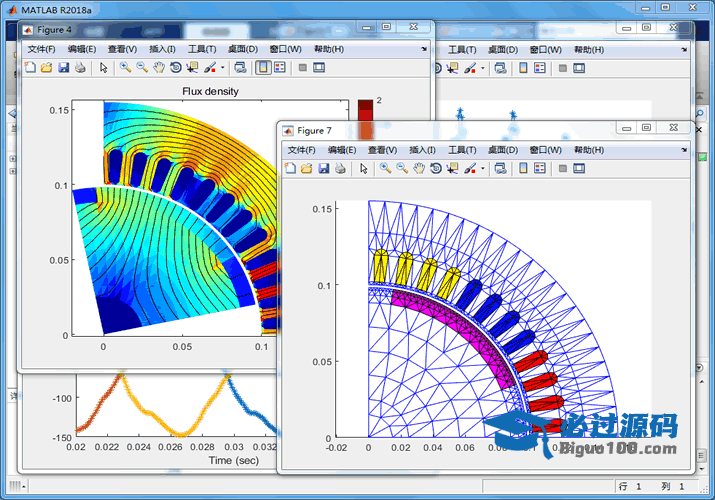Image resolution: width=715 pixels, height=500 pixels.
Task: Expand Brush tool dropdown arrow in Figure 4
Action: click(x=223, y=68)
